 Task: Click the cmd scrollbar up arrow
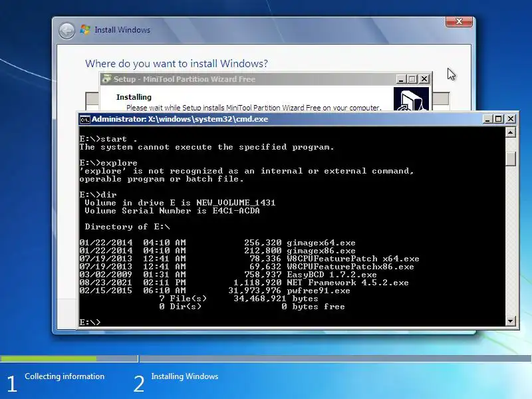[511, 132]
